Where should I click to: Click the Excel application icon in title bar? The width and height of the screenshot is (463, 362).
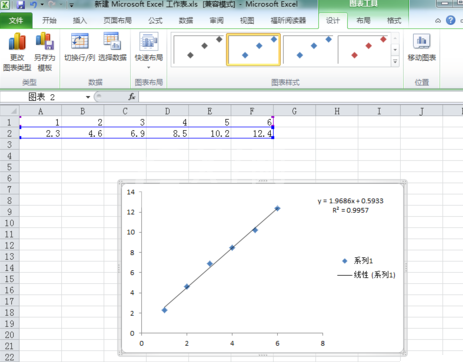[6, 5]
